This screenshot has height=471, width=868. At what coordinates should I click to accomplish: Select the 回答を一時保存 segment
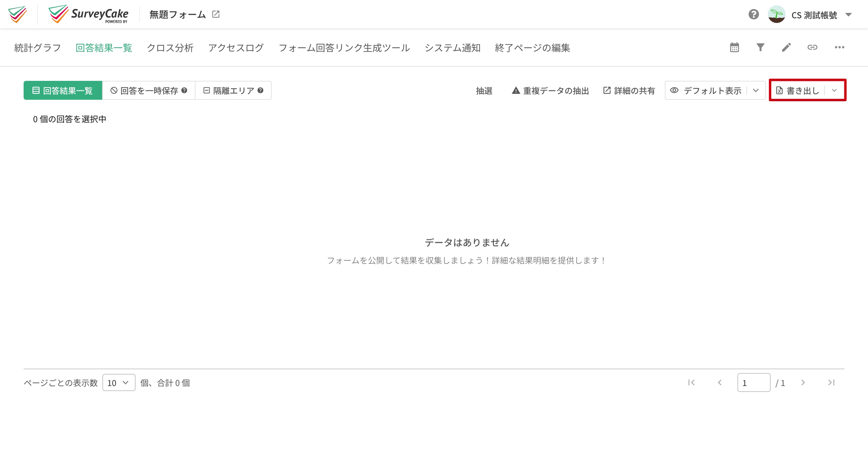149,90
